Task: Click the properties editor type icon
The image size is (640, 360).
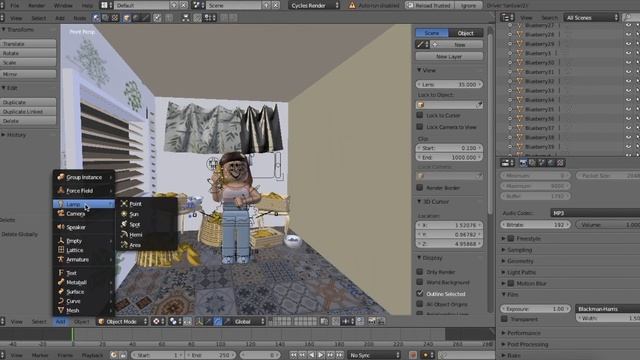Action: [507, 163]
